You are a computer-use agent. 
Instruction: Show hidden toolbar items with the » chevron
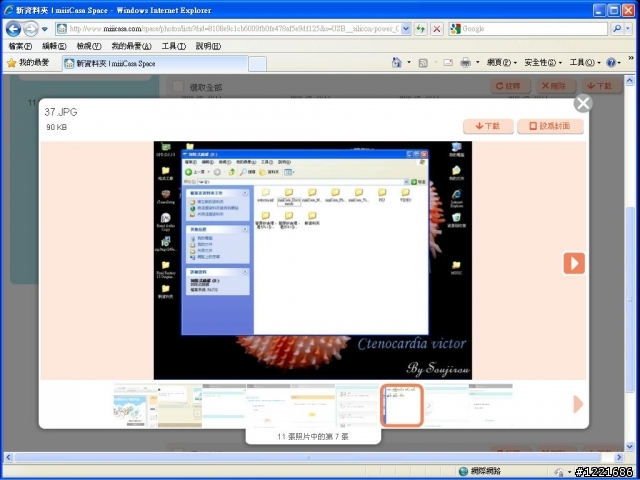point(631,58)
